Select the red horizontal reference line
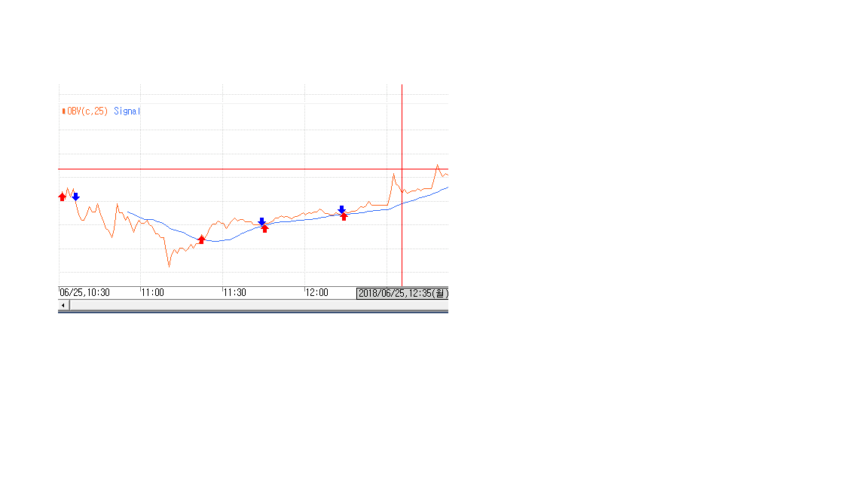This screenshot has width=868, height=488. click(226, 169)
